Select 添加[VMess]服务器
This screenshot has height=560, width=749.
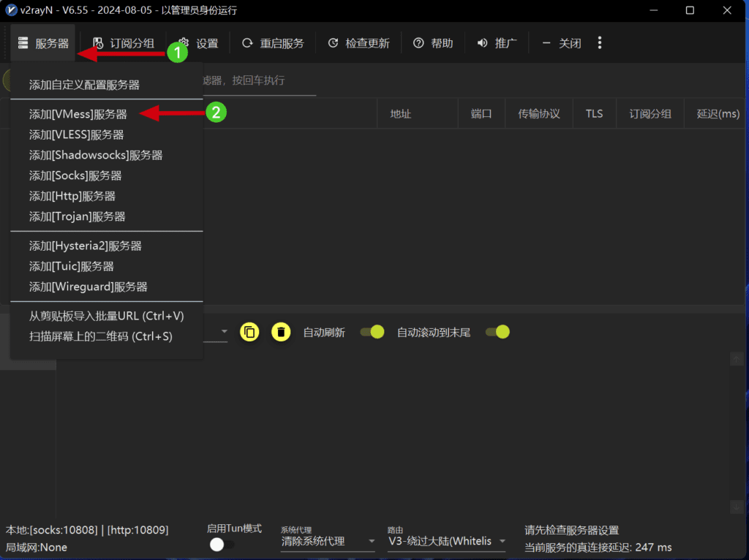[107, 114]
